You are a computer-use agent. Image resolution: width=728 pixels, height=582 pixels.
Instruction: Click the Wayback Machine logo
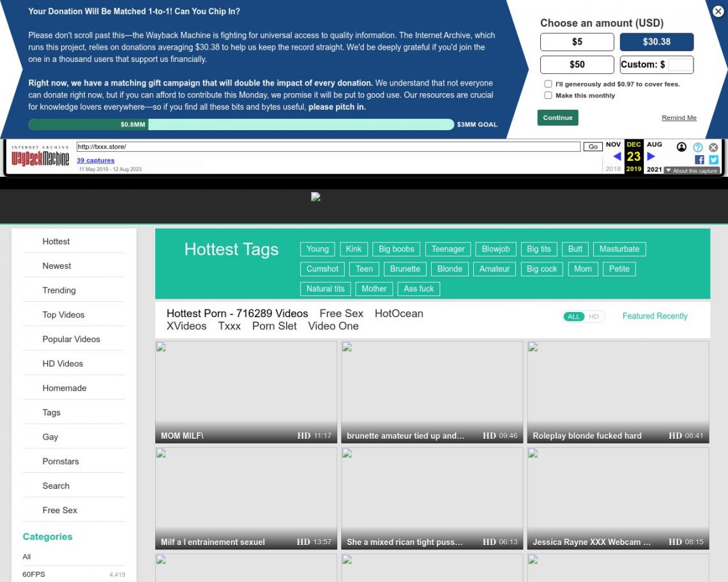(40, 158)
